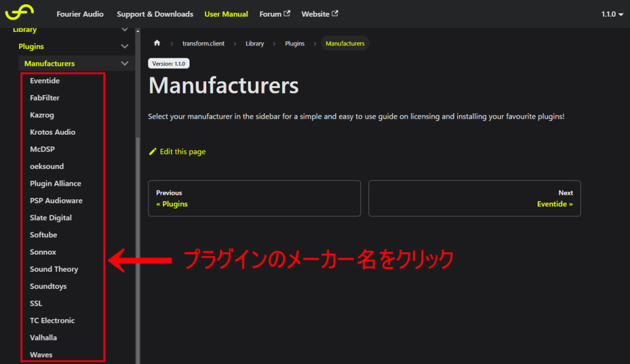
Task: Click the Fourier Audio logo icon
Action: [x=19, y=12]
